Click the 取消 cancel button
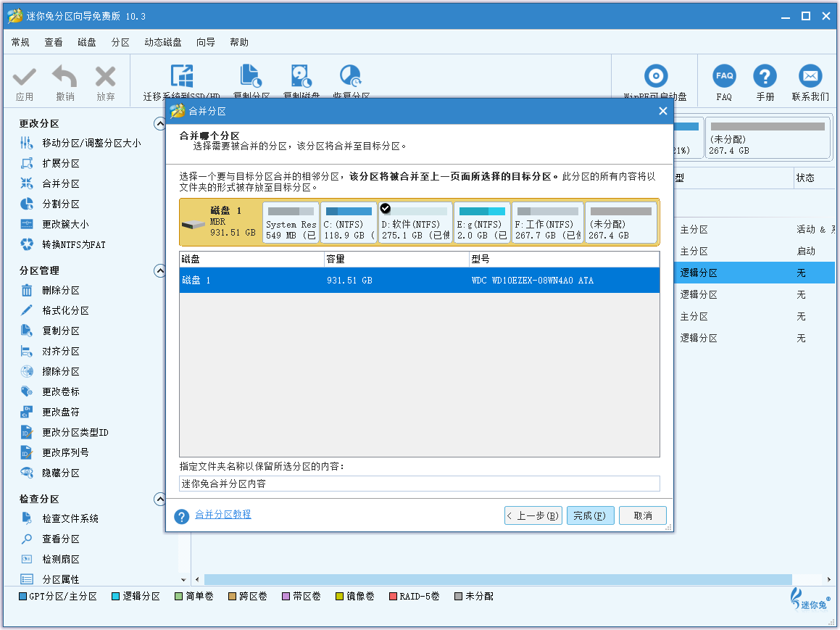The height and width of the screenshot is (630, 840). coord(643,515)
